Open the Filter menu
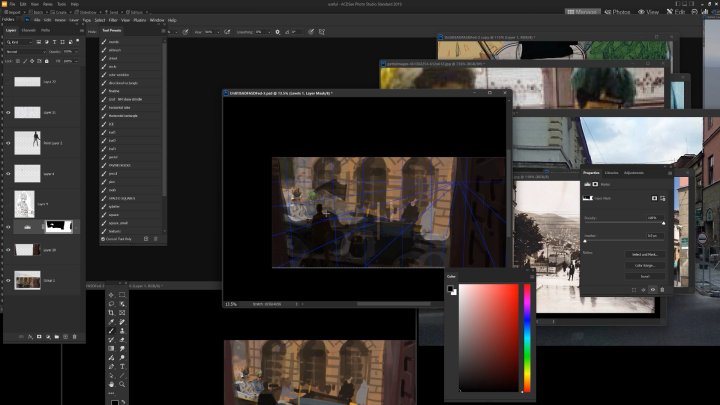 click(113, 20)
